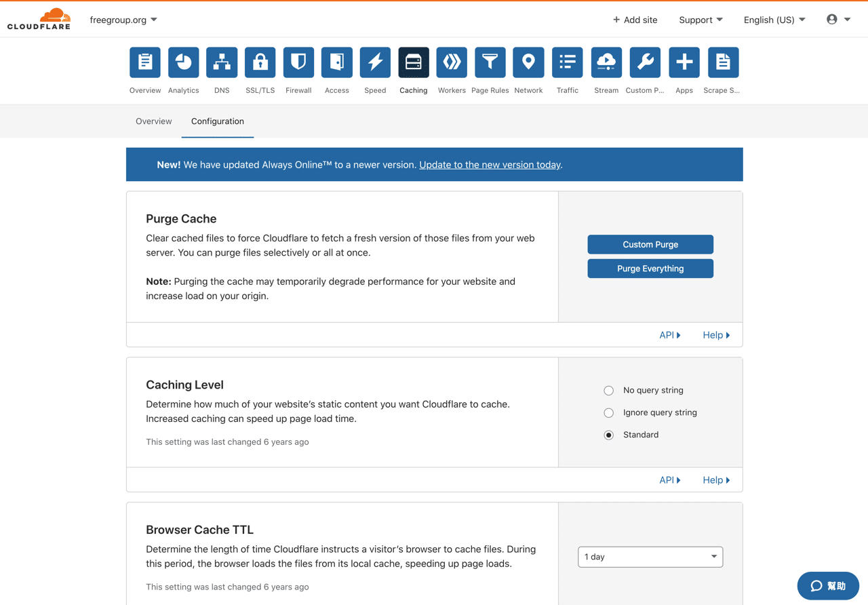Click the Caching Level heading

[x=184, y=385]
